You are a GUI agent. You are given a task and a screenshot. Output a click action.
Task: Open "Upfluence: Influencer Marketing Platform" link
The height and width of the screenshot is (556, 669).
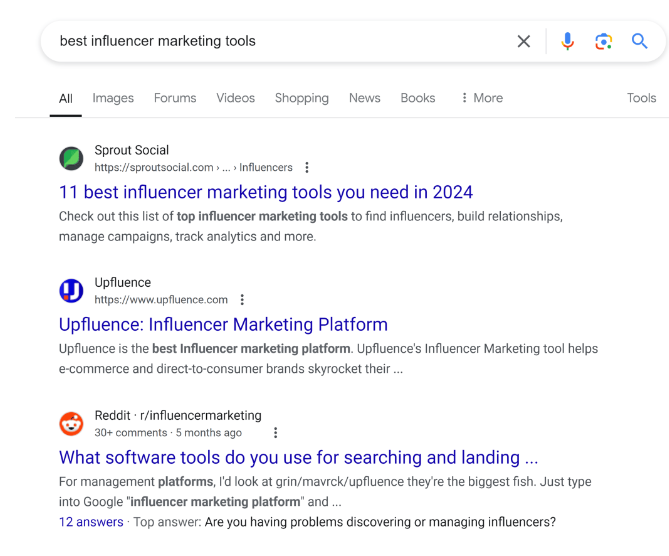[x=223, y=325]
